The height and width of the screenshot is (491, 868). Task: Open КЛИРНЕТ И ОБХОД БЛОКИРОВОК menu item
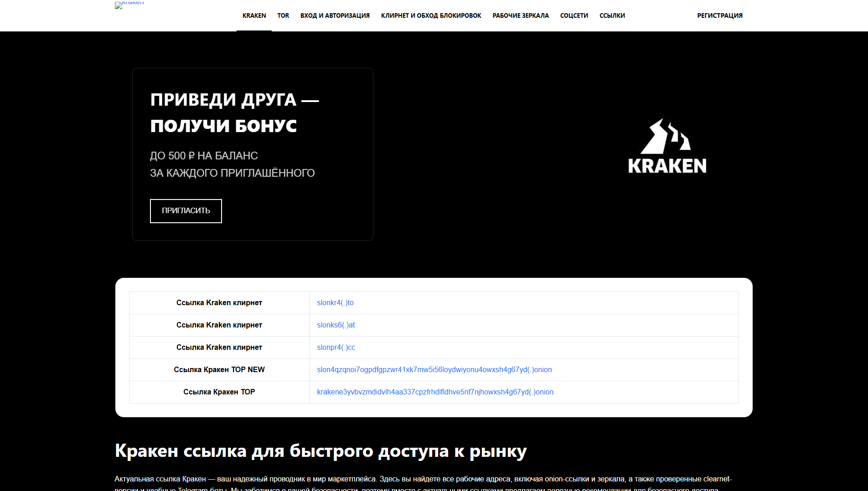[x=431, y=15]
